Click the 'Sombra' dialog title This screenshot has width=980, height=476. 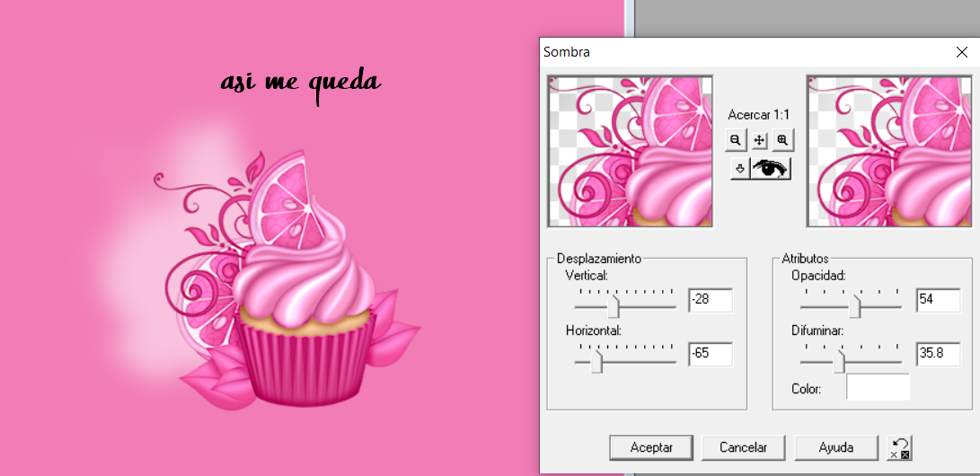567,52
